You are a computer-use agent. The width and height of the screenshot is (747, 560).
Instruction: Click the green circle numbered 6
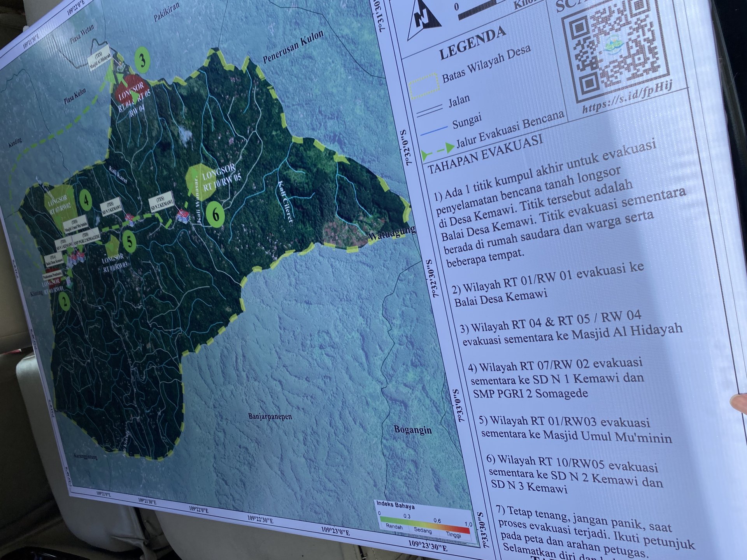point(216,213)
